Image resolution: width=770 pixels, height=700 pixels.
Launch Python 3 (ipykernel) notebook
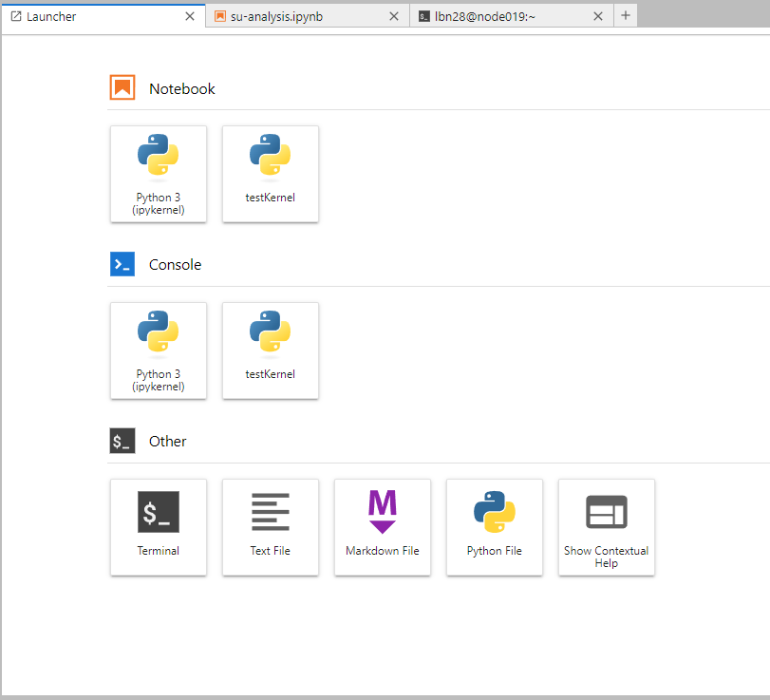click(x=159, y=174)
